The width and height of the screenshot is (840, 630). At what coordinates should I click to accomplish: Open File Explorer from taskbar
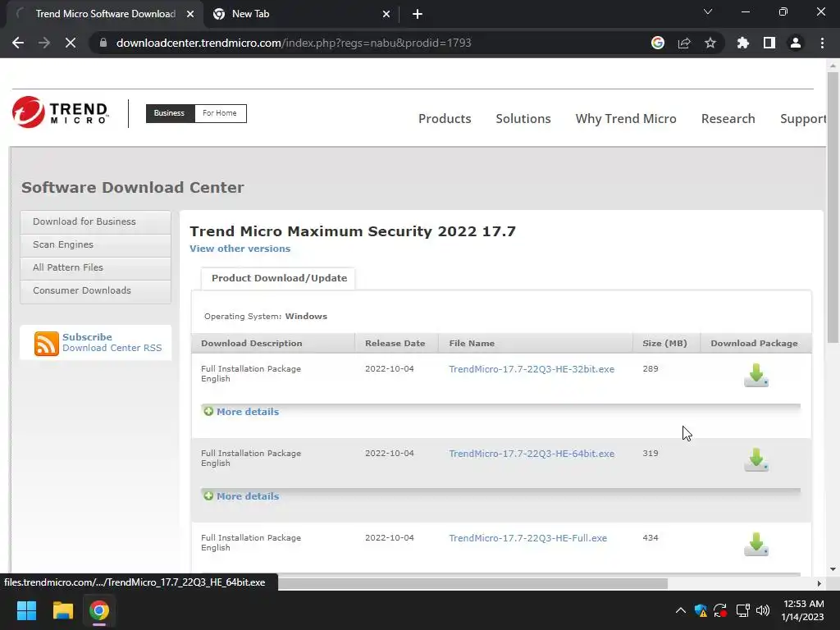coord(62,610)
